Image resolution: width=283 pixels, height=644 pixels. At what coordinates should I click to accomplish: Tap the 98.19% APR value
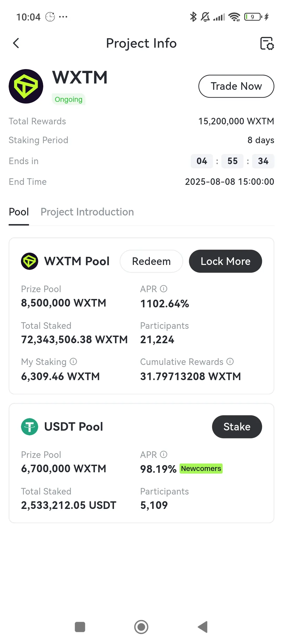pyautogui.click(x=158, y=469)
